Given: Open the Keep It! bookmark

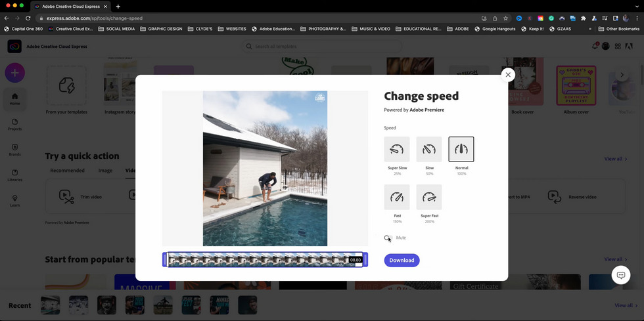Looking at the screenshot, I should coord(532,29).
